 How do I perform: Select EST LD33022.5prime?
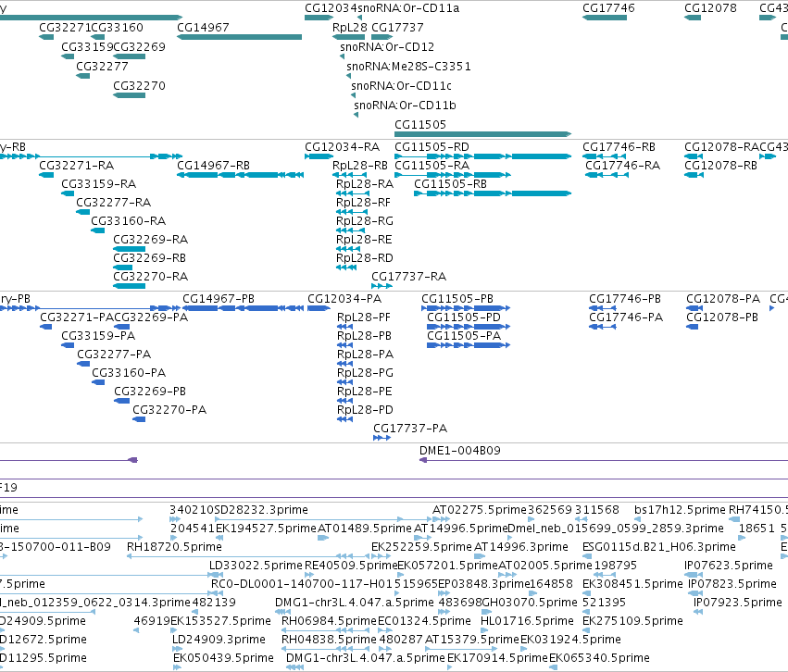click(256, 566)
